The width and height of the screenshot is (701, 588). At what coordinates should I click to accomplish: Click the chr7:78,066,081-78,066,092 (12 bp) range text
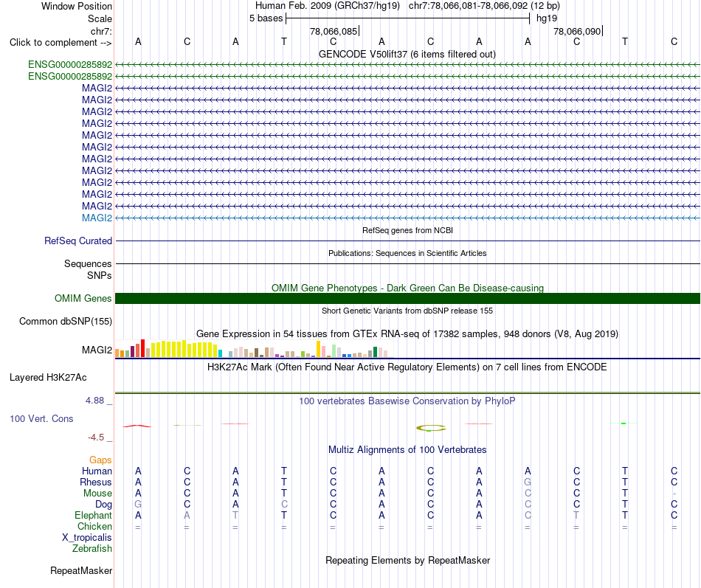click(484, 6)
